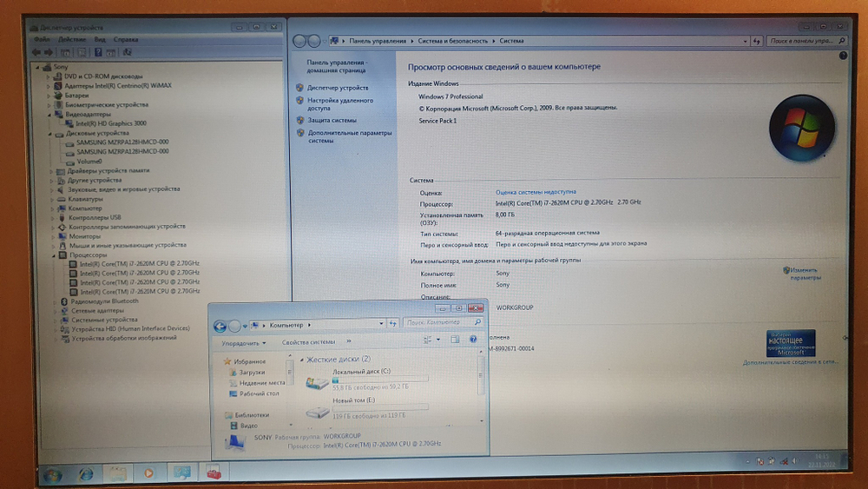Open view options dropdown in explorer toolbar
The image size is (868, 489).
click(438, 340)
